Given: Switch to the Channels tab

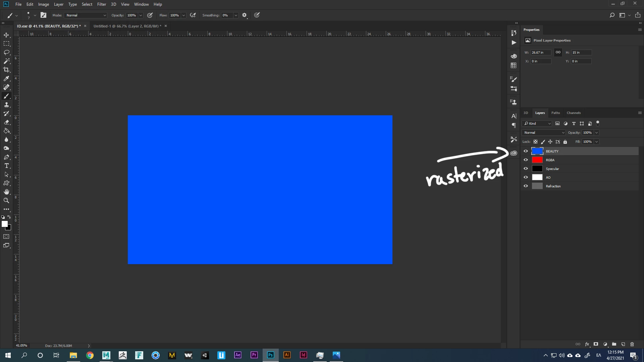Looking at the screenshot, I should (574, 113).
